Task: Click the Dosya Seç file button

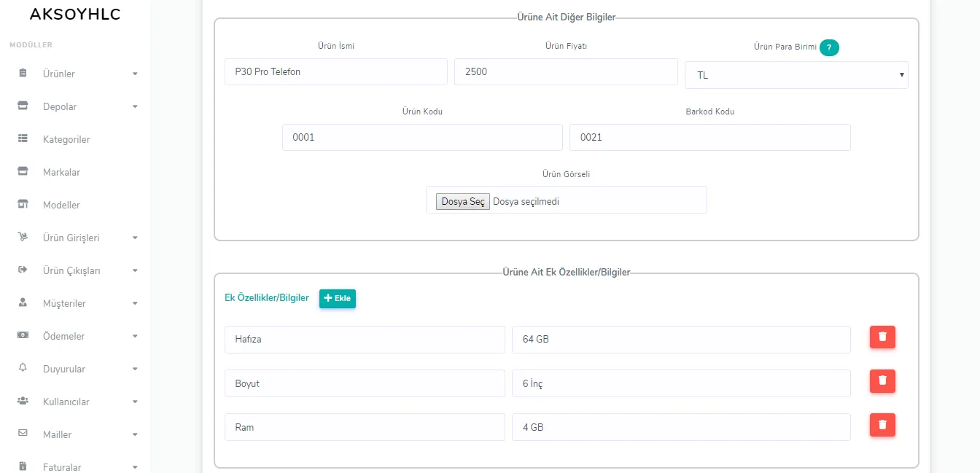Action: click(463, 202)
